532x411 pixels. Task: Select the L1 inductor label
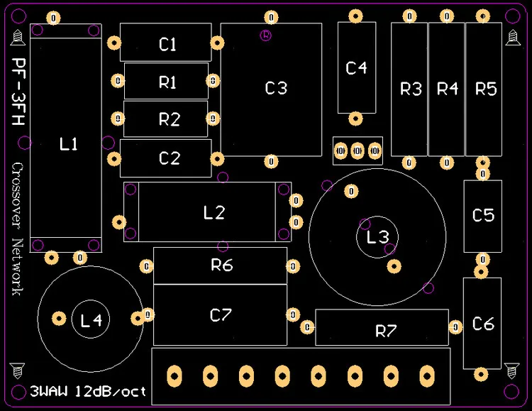coord(69,143)
